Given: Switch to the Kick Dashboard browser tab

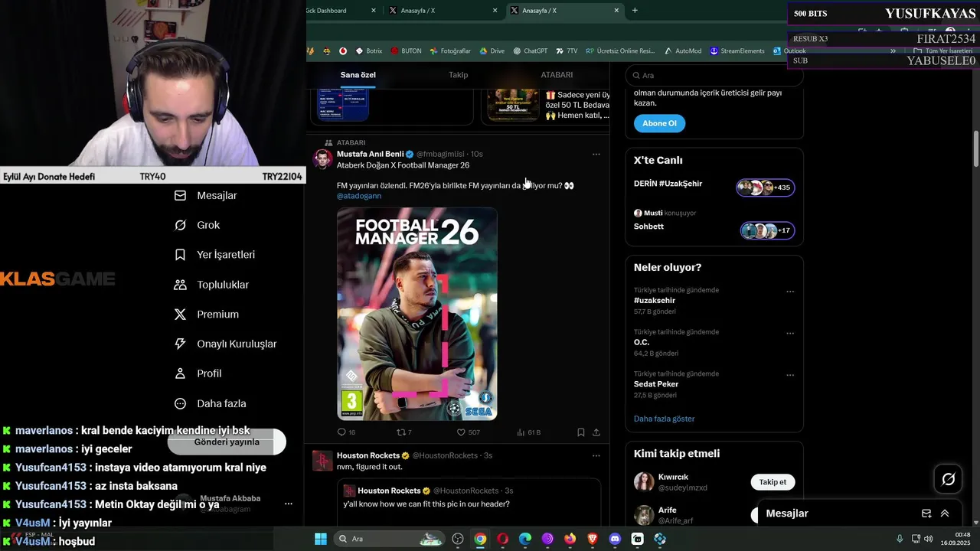Looking at the screenshot, I should pos(342,10).
